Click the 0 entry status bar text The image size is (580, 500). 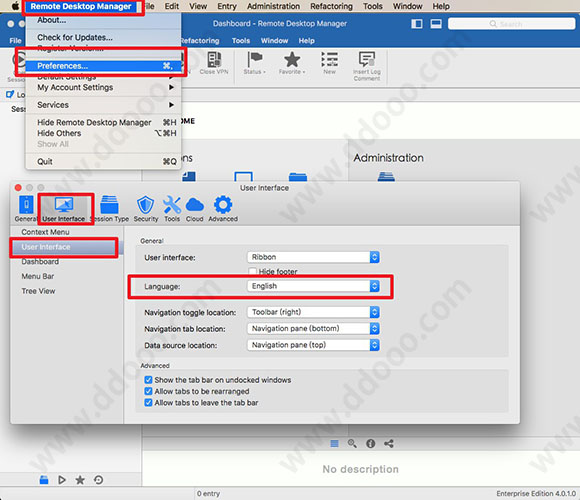coord(208,494)
